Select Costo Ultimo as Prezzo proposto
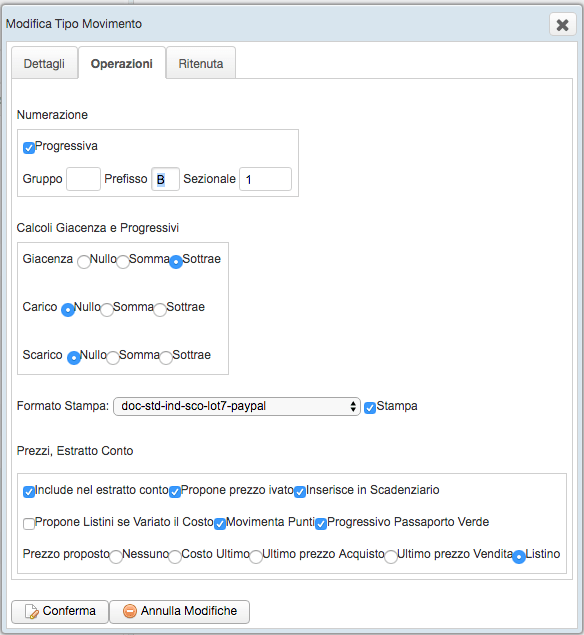This screenshot has width=584, height=635. (x=175, y=557)
